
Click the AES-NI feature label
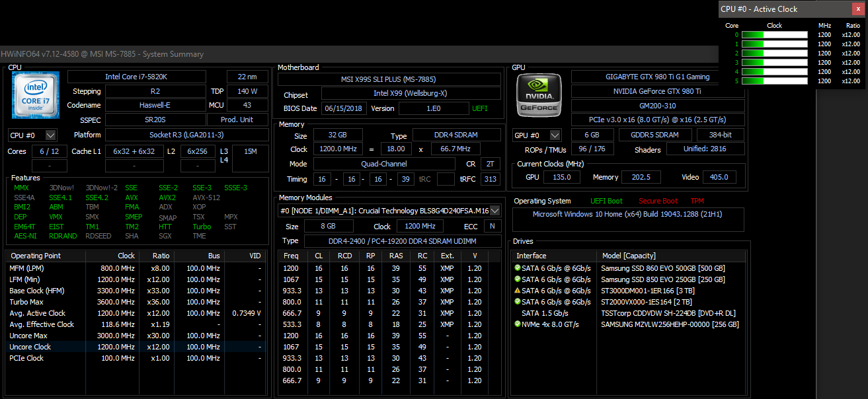(24, 236)
